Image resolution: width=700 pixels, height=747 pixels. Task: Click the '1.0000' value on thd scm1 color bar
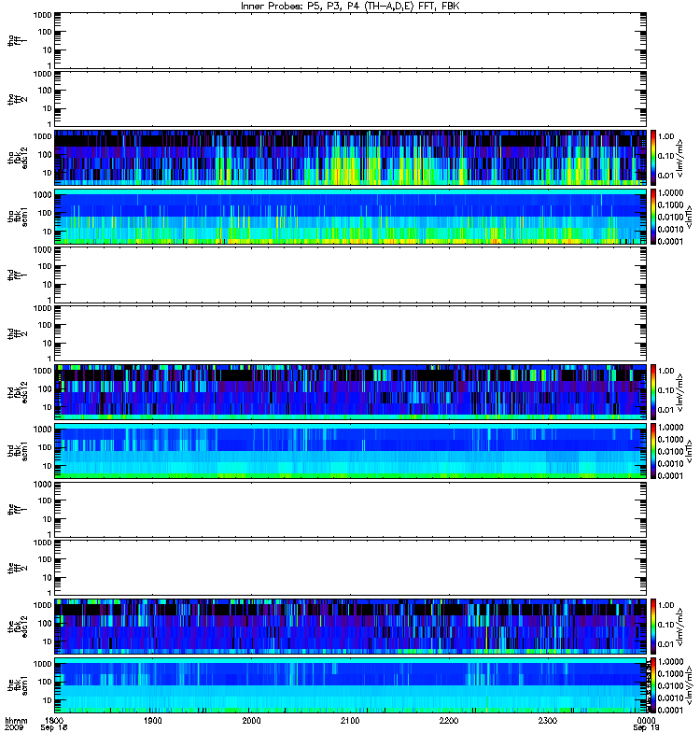click(670, 427)
